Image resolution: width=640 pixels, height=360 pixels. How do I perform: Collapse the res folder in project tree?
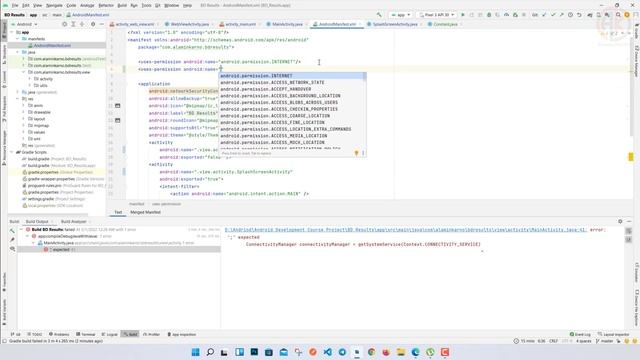[x=18, y=99]
